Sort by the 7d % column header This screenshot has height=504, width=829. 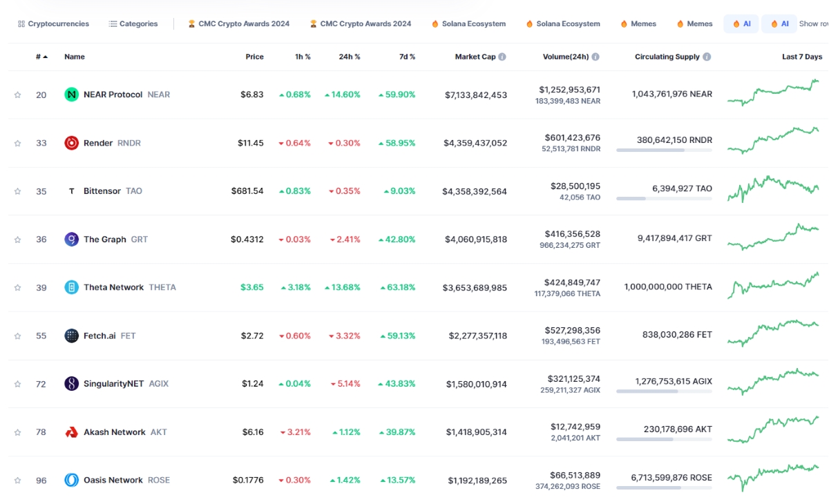(x=407, y=57)
